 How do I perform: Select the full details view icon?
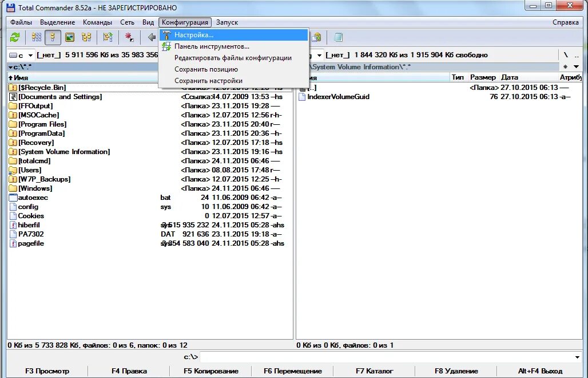click(53, 37)
